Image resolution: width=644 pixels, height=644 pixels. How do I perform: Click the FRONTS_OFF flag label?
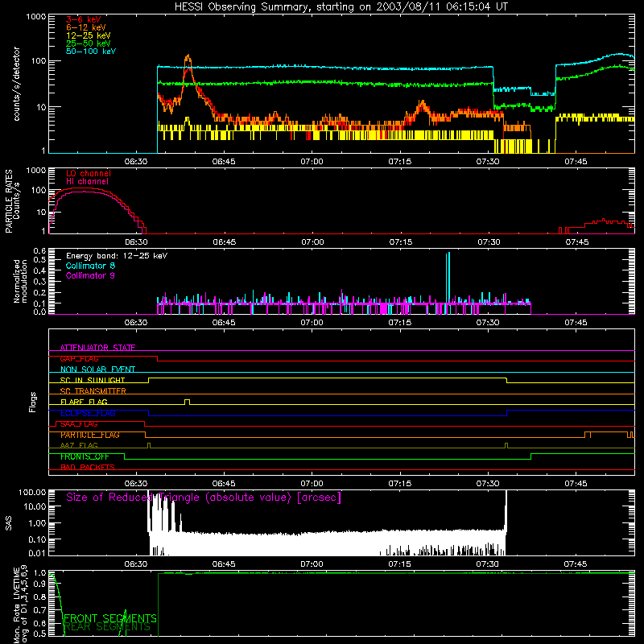point(85,456)
